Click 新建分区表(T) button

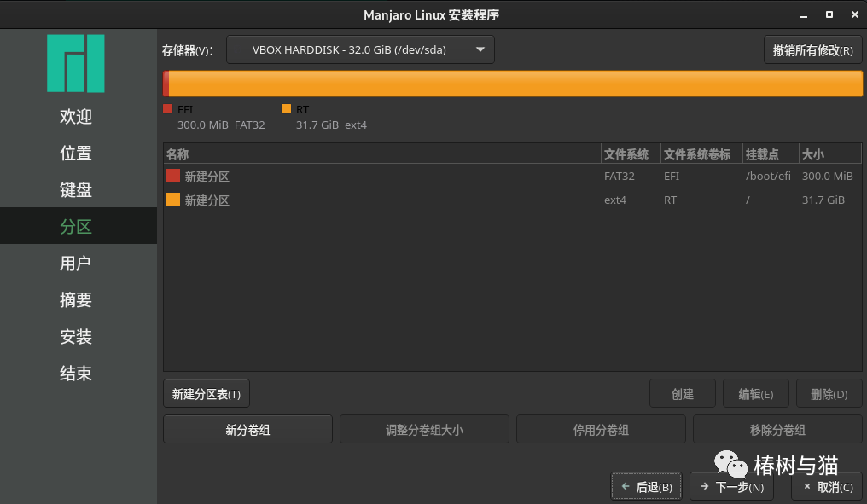(207, 394)
